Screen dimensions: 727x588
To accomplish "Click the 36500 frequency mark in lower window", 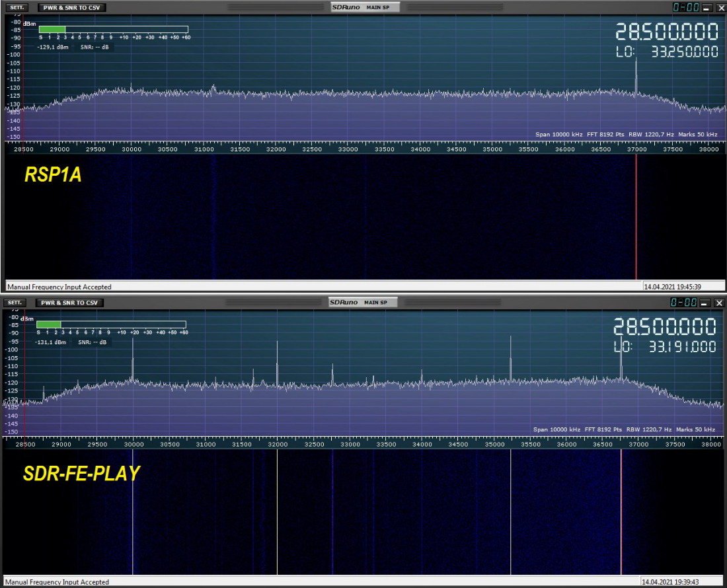I will pyautogui.click(x=602, y=445).
